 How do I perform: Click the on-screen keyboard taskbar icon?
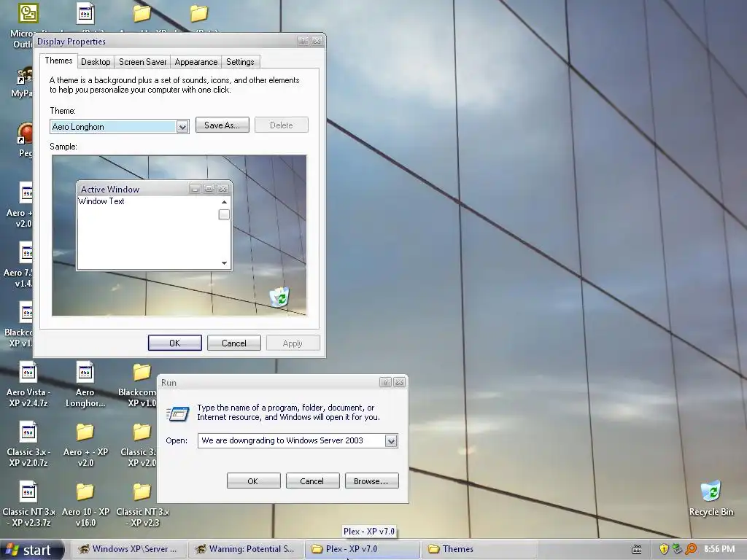coord(636,550)
